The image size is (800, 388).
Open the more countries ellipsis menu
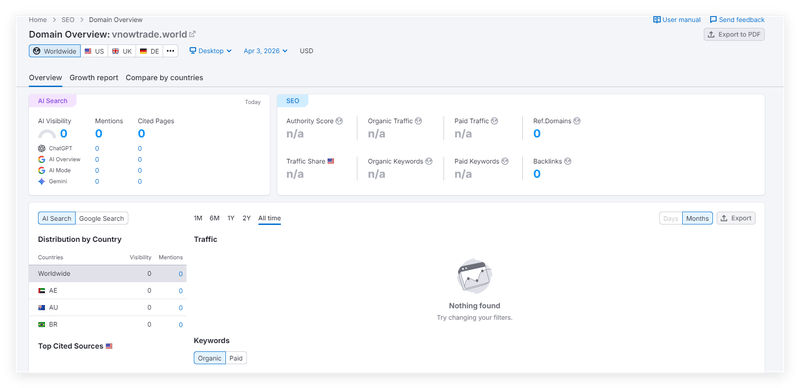coord(170,51)
